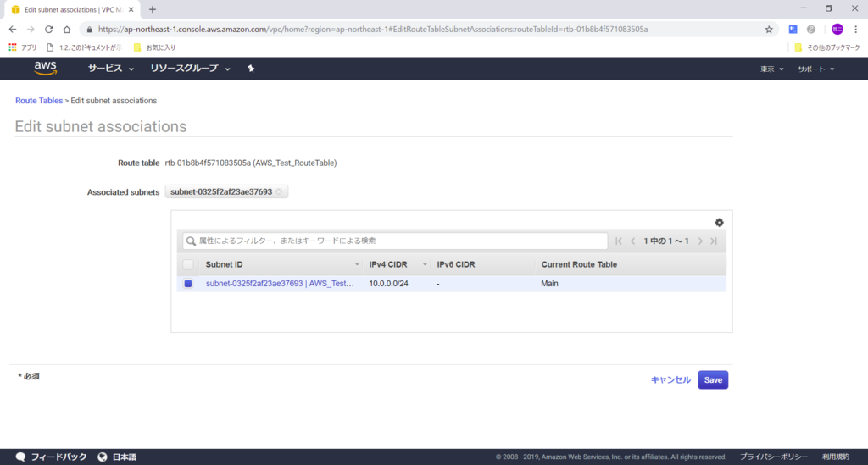Click the IPv6 CIDR column header
868x465 pixels.
(x=455, y=264)
